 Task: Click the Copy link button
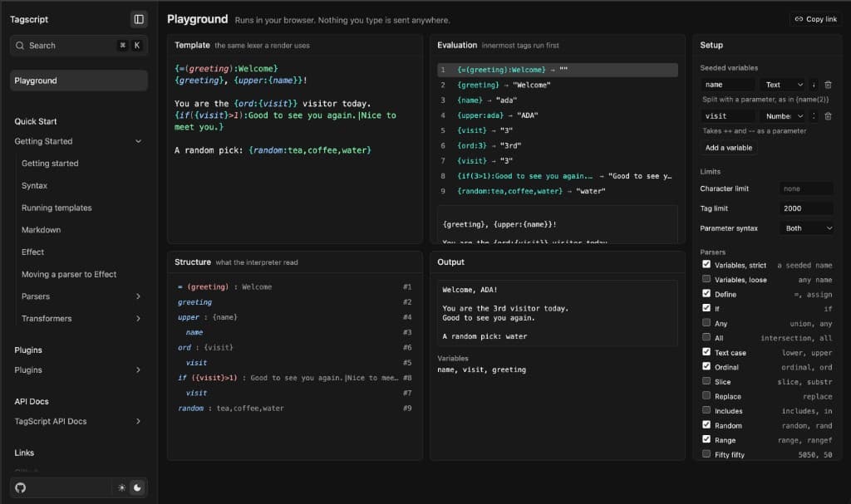pyautogui.click(x=816, y=19)
